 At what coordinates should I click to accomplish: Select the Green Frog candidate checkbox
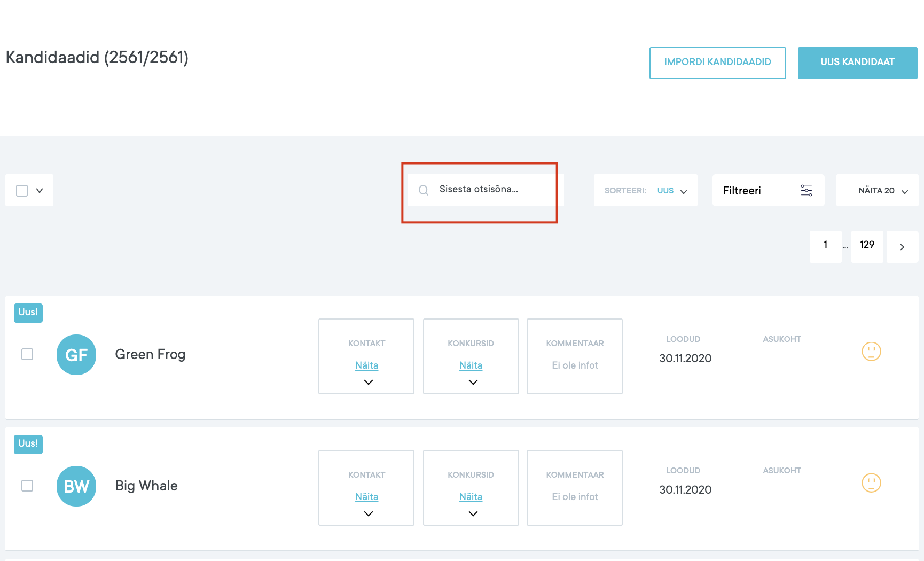coord(27,354)
